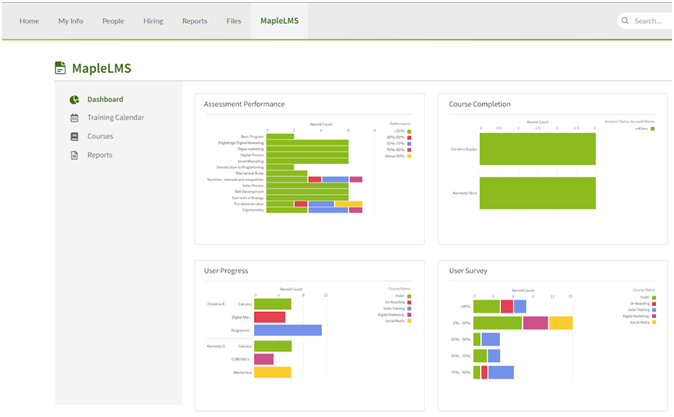Click the Christina Koplyo bar in Course Completion
This screenshot has width=674, height=417.
[538, 149]
